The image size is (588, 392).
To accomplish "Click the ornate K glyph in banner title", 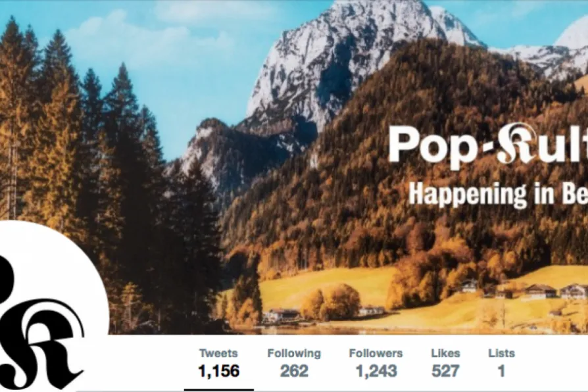I will click(x=514, y=143).
